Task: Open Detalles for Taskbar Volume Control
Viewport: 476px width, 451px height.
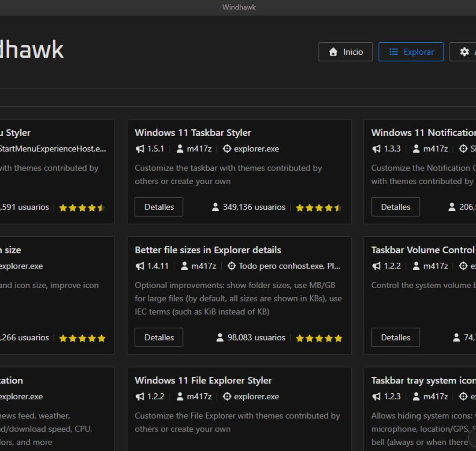Action: tap(395, 337)
